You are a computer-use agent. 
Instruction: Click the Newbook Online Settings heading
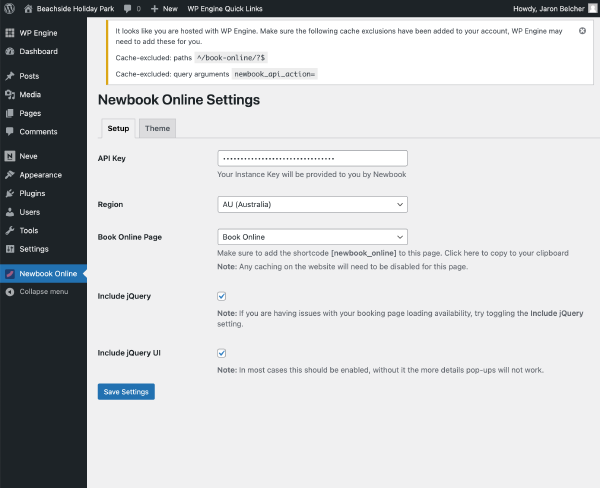point(179,100)
